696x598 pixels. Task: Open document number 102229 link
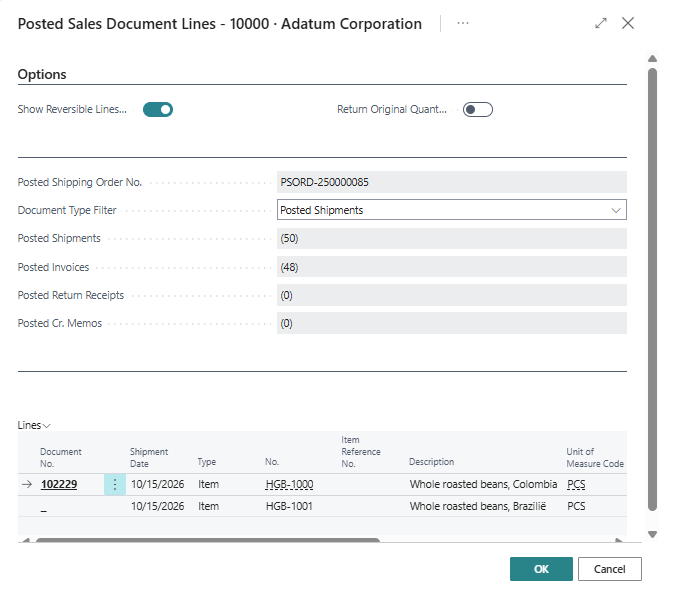click(x=58, y=484)
